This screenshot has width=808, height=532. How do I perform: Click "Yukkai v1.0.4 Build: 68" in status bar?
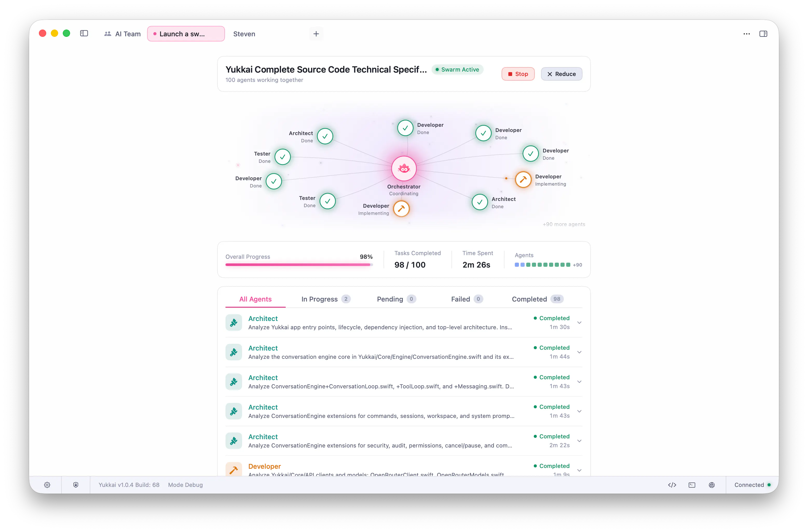tap(129, 485)
